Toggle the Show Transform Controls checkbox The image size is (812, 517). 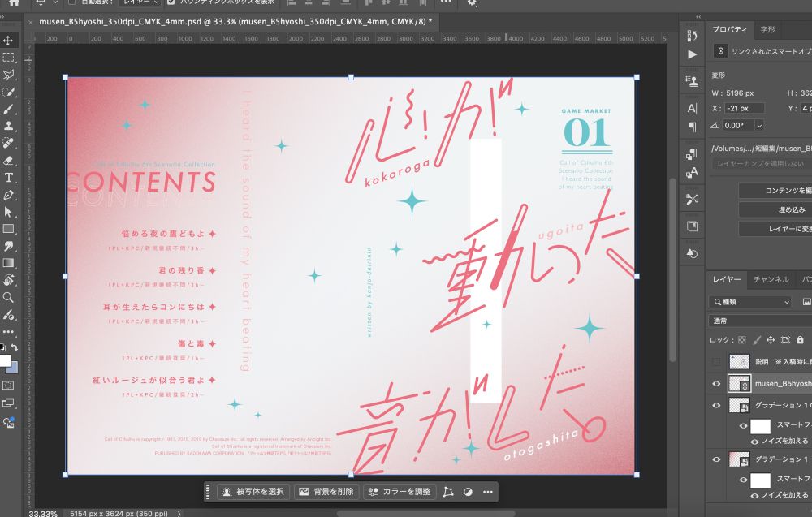point(171,2)
